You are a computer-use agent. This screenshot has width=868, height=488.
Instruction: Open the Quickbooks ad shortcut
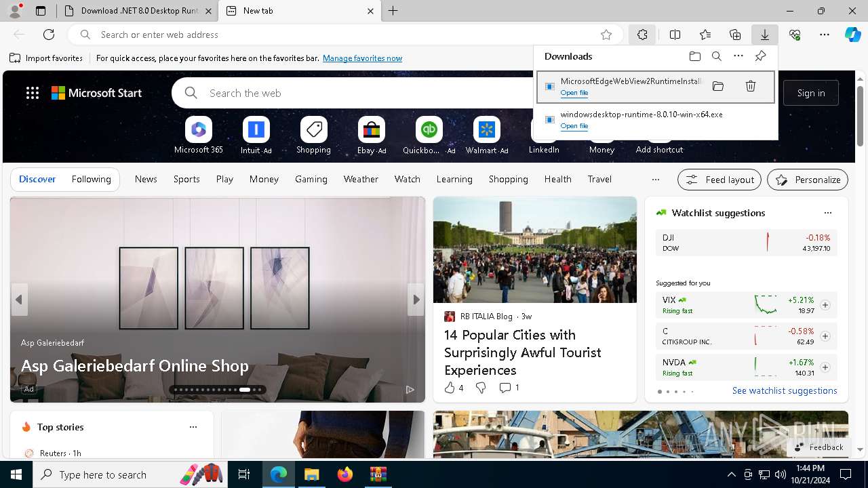(429, 135)
